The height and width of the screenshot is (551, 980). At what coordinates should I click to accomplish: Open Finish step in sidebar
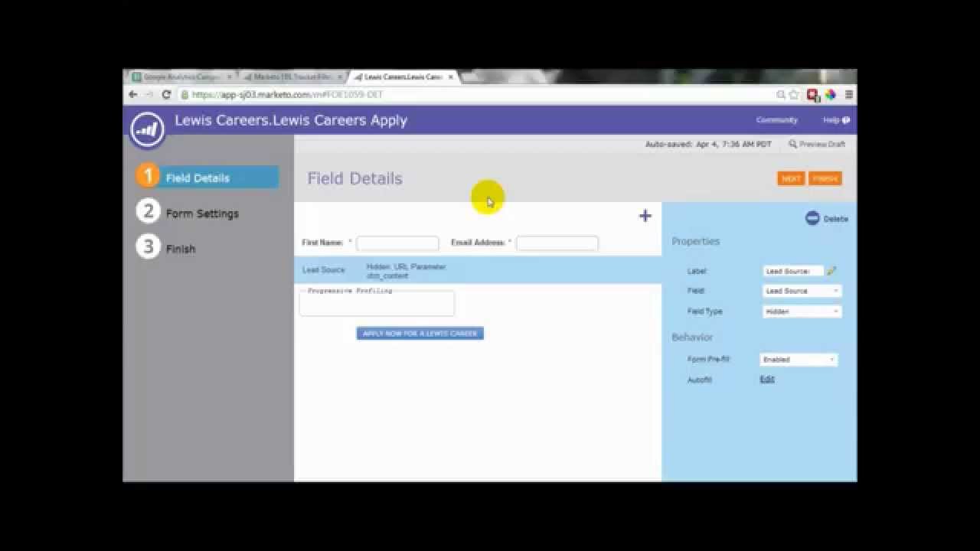coord(181,249)
